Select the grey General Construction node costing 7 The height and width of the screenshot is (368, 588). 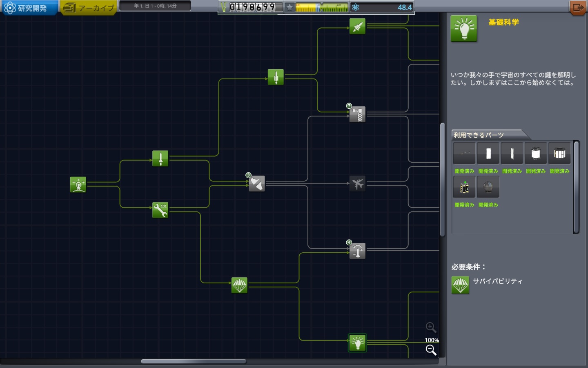click(357, 114)
